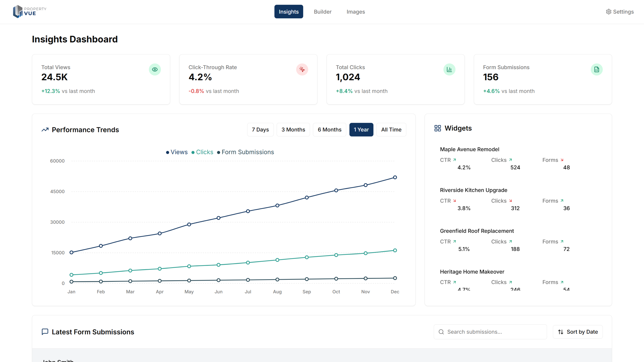Screen dimensions: 644x362
Task: Select the 1 Year range
Action: 361,129
